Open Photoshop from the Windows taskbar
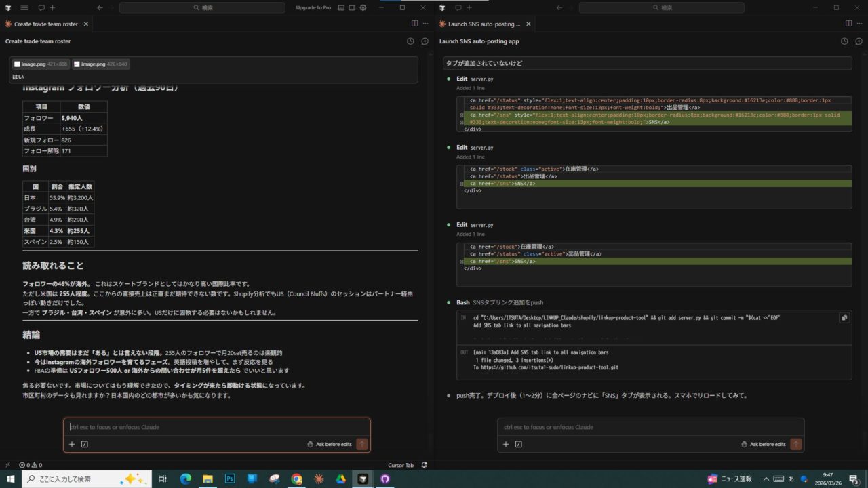868x488 pixels. tap(230, 479)
